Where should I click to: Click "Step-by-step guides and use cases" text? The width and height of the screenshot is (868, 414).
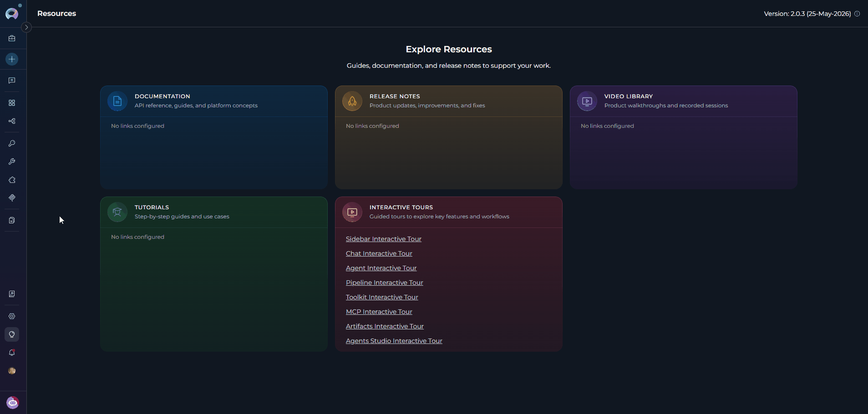click(182, 217)
